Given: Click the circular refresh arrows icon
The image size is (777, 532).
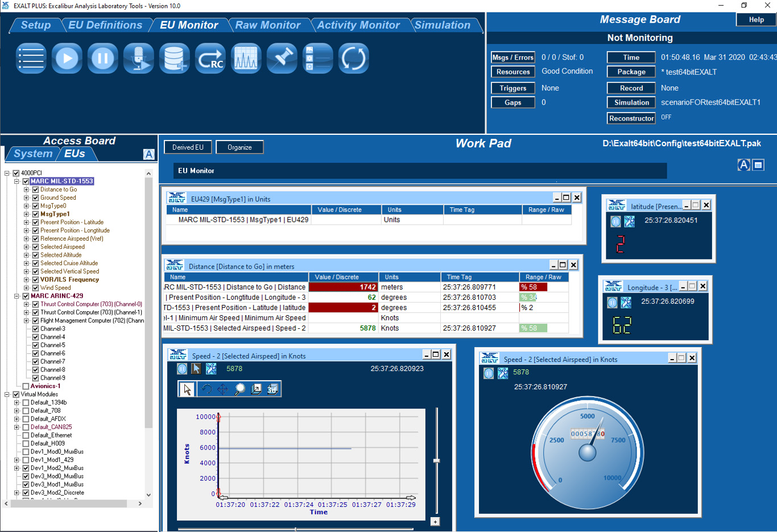Looking at the screenshot, I should pos(353,58).
